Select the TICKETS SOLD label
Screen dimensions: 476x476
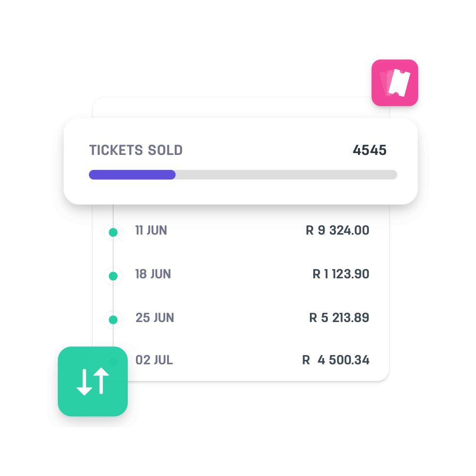(136, 151)
